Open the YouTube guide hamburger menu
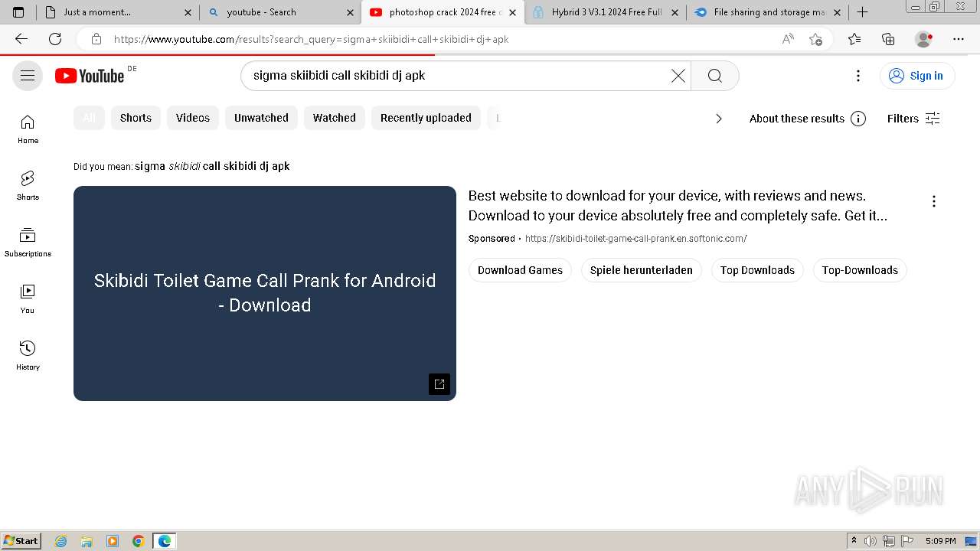The width and height of the screenshot is (980, 551). coord(28,76)
